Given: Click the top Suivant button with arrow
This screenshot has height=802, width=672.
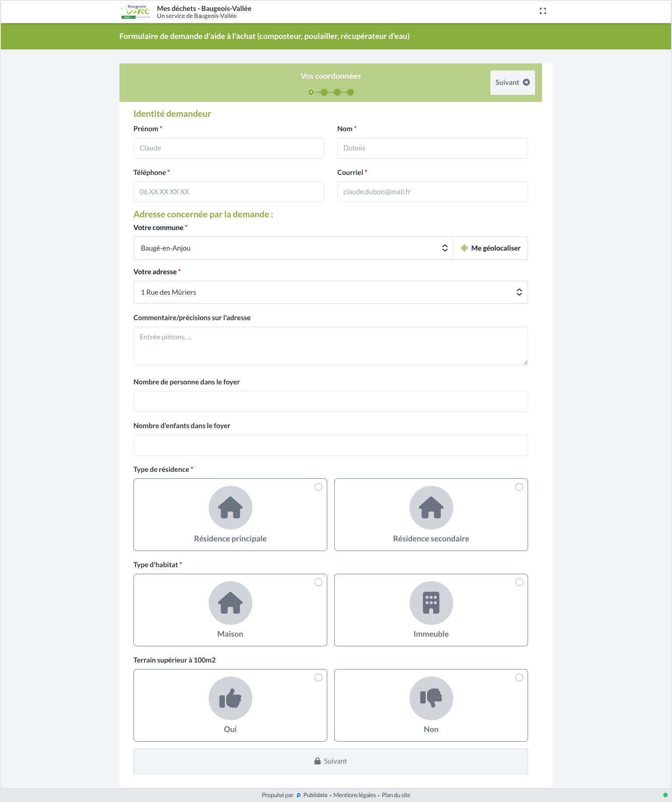Looking at the screenshot, I should click(513, 83).
